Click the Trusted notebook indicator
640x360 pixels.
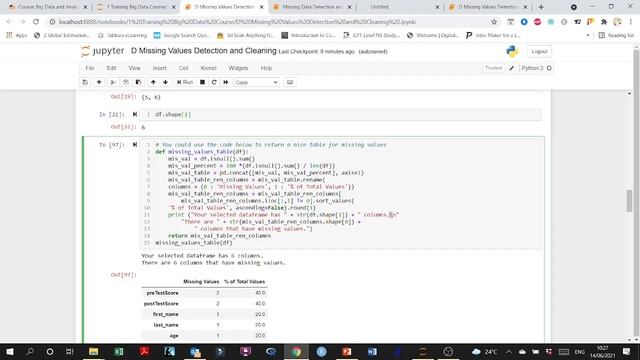493,68
